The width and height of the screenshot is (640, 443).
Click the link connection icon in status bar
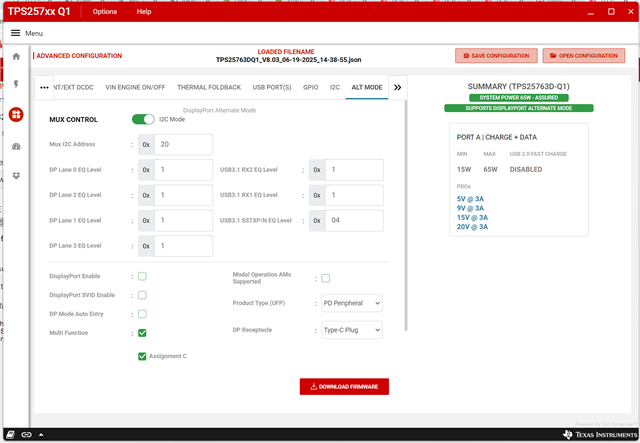coord(26,434)
